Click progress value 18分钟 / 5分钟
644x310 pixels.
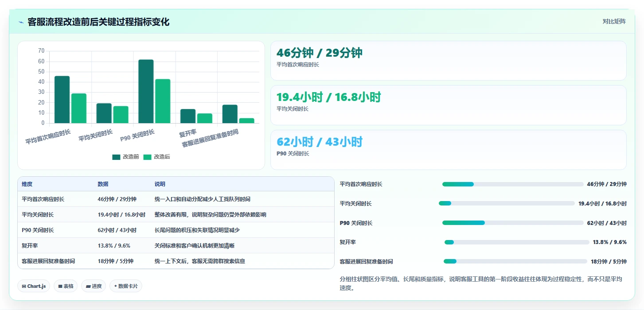(609, 262)
